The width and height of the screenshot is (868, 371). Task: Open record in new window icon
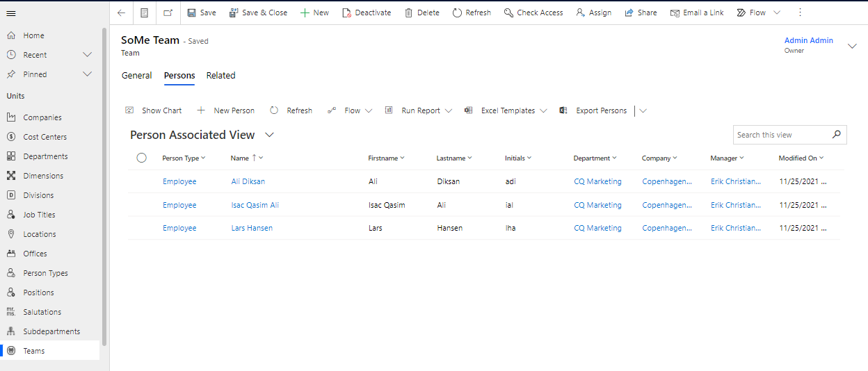168,13
